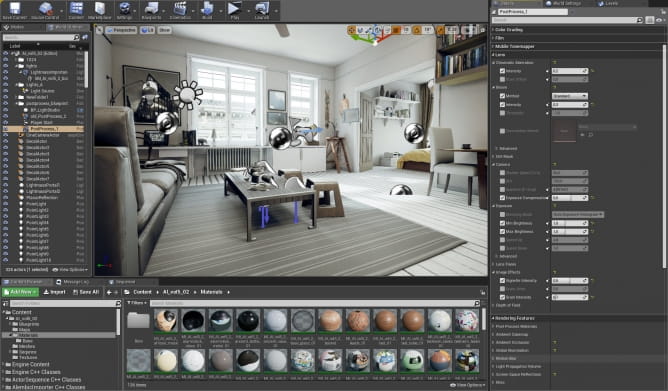Click the green Add New button
668x391 pixels.
coord(20,292)
